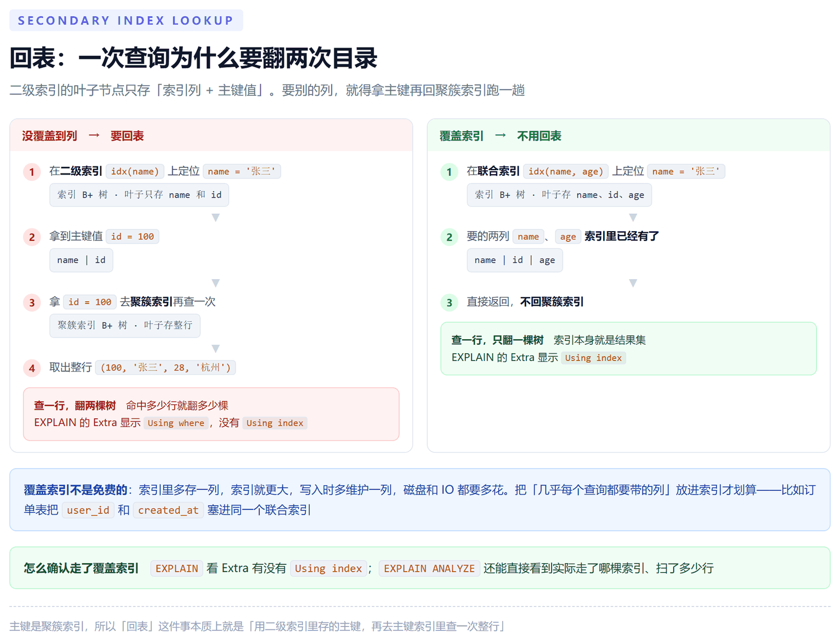The height and width of the screenshot is (641, 840).
Task: Click "Using index" right of "Using where"
Action: (275, 423)
